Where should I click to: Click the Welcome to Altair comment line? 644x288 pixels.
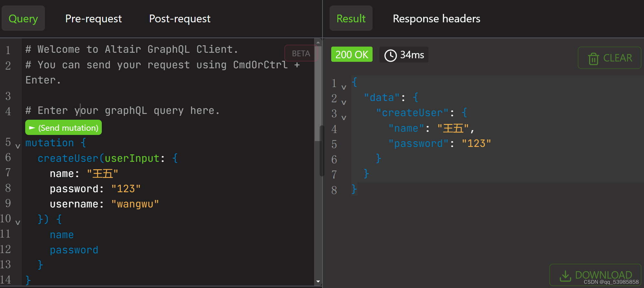point(132,49)
